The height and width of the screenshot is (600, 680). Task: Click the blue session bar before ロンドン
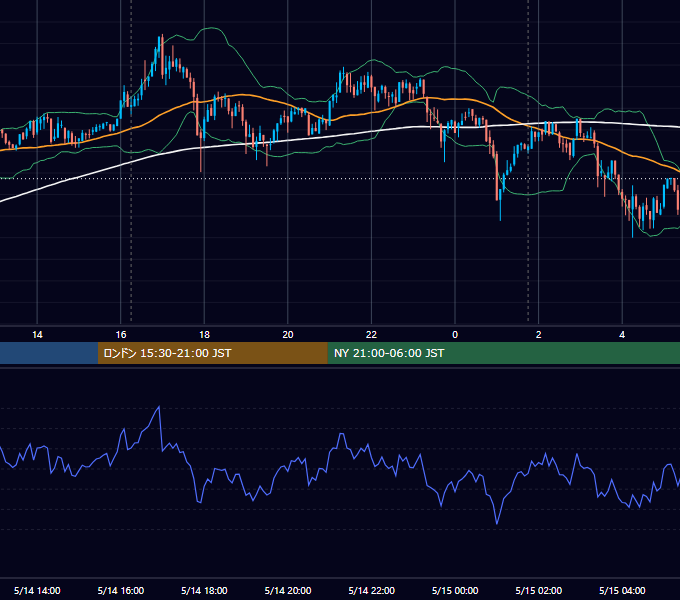pyautogui.click(x=49, y=353)
